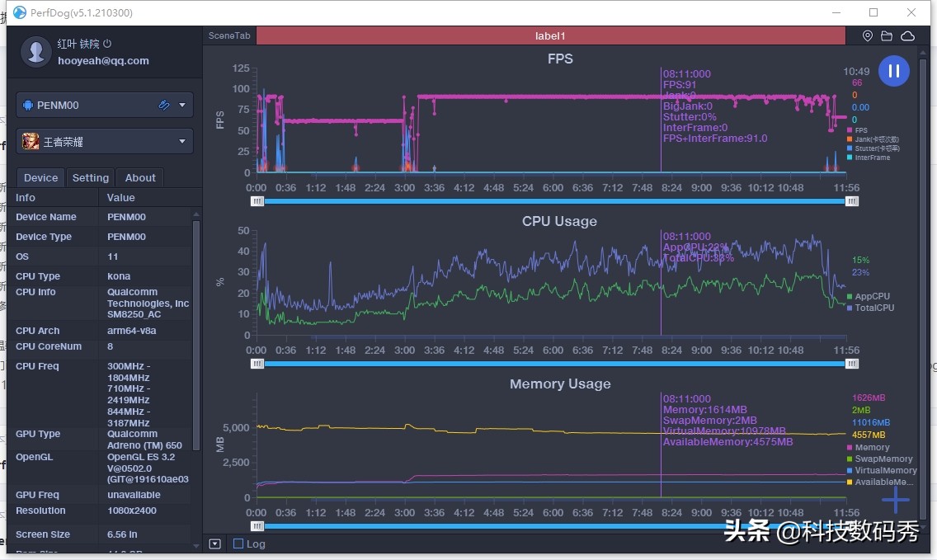Click the cloud upload icon

[x=907, y=36]
